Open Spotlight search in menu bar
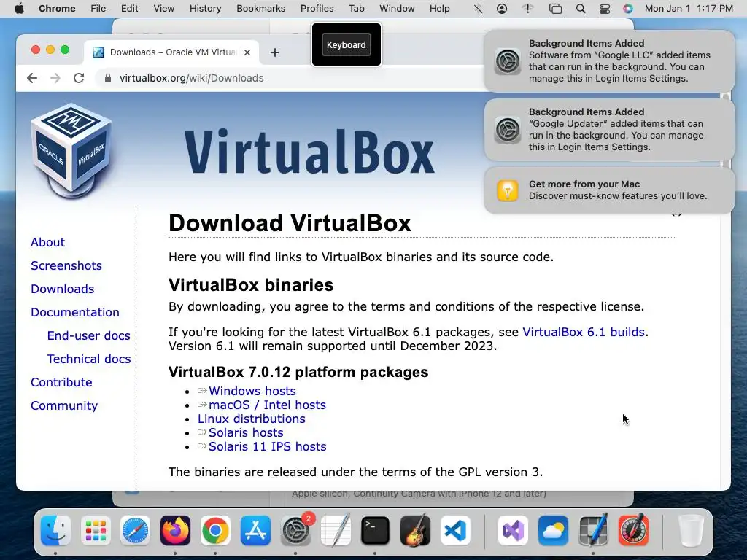 pyautogui.click(x=580, y=9)
